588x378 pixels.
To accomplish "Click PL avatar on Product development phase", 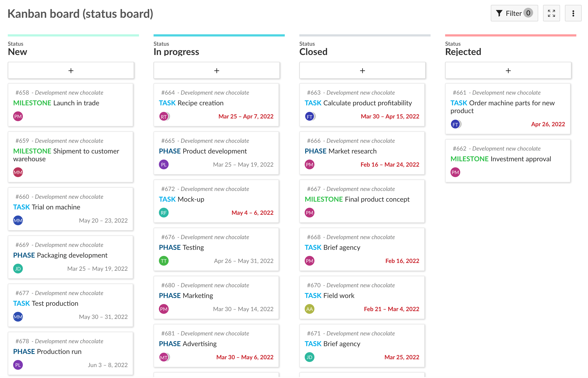I will (164, 164).
